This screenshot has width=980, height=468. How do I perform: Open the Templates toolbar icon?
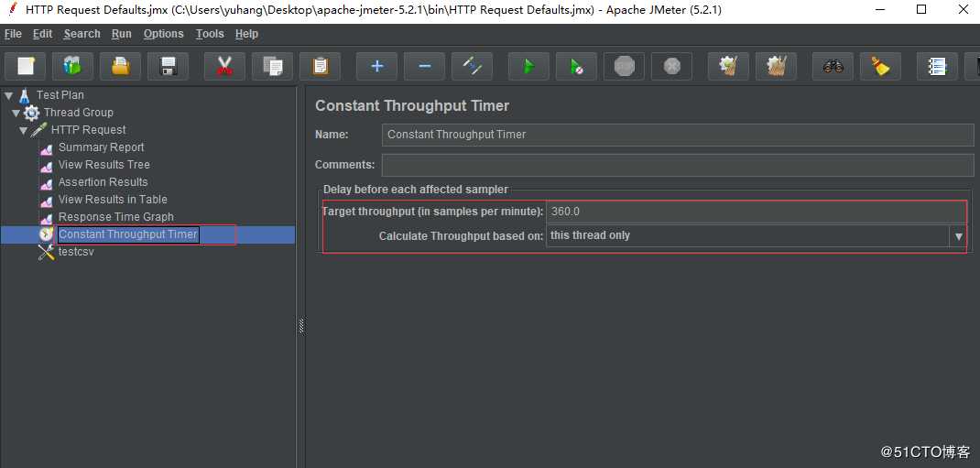point(72,66)
